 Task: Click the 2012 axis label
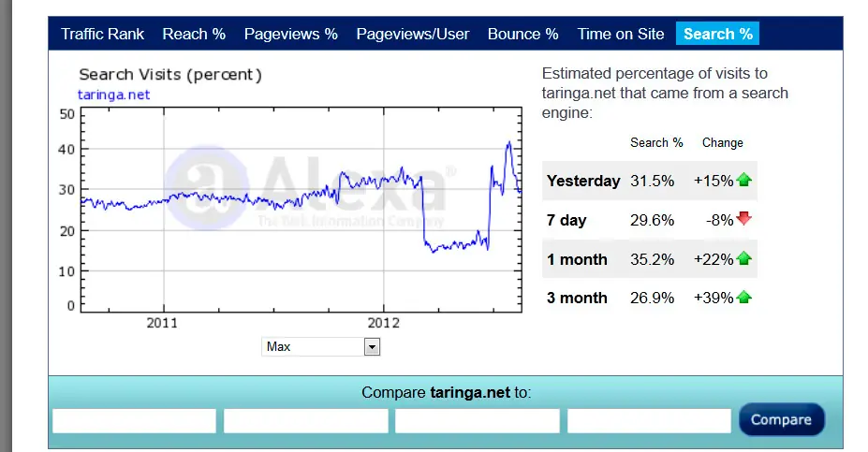[x=383, y=323]
